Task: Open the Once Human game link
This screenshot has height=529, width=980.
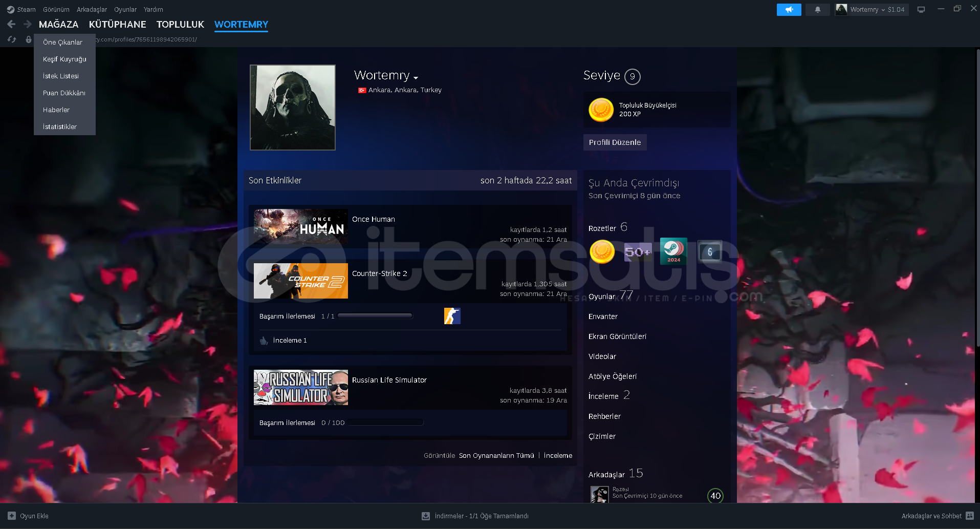Action: click(x=374, y=219)
